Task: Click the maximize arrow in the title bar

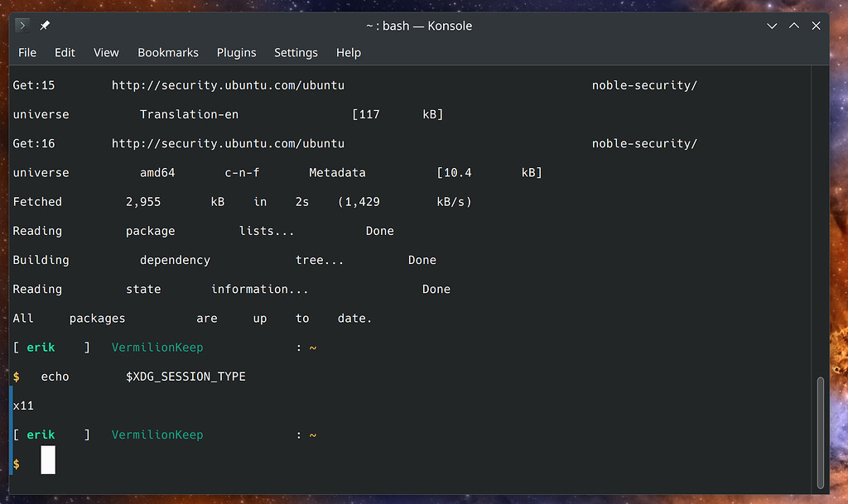Action: 793,26
